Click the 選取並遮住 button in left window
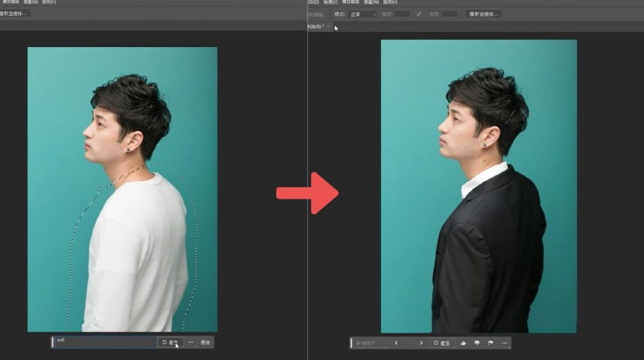 pyautogui.click(x=14, y=14)
